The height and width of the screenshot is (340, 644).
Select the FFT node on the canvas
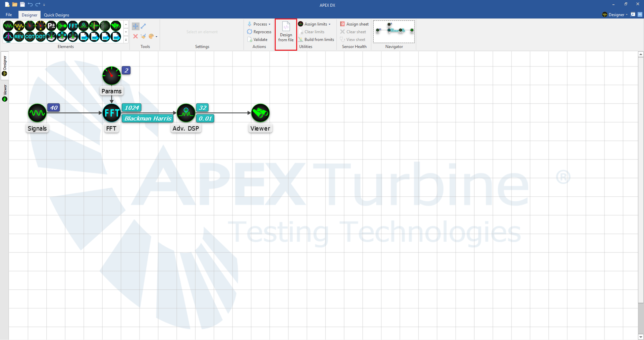pyautogui.click(x=112, y=113)
